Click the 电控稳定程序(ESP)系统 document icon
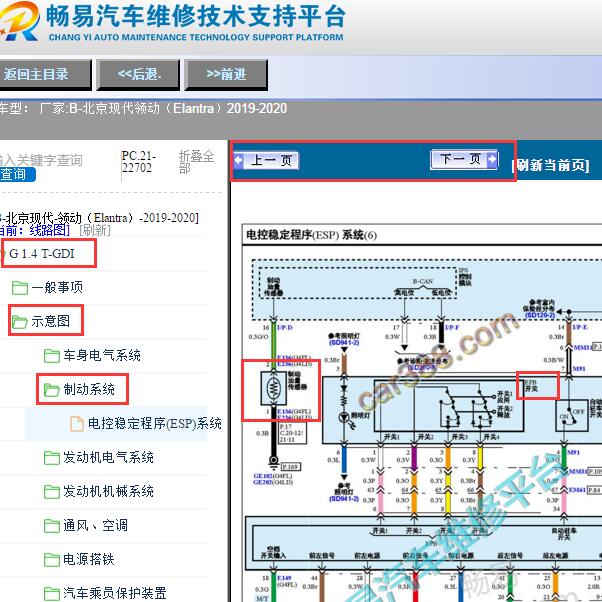 click(x=77, y=424)
